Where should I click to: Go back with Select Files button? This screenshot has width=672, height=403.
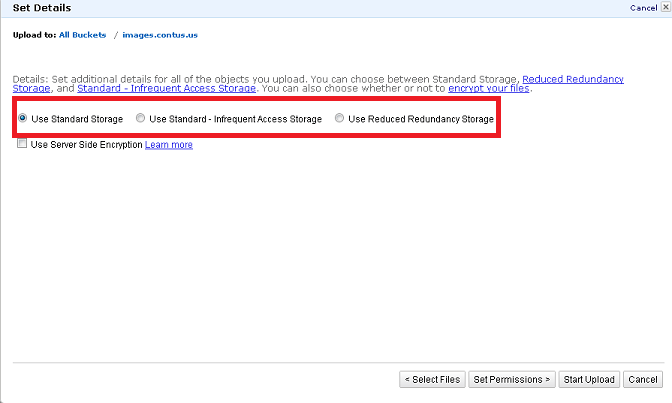pos(432,379)
